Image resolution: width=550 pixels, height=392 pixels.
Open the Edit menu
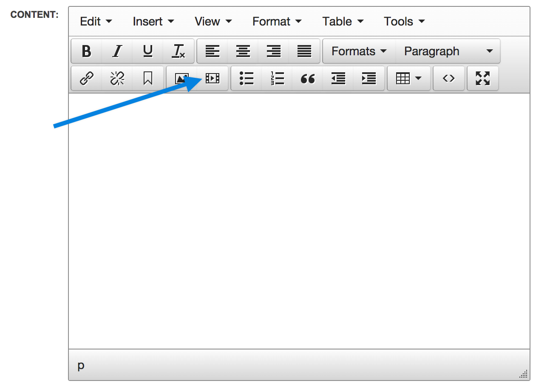point(96,21)
